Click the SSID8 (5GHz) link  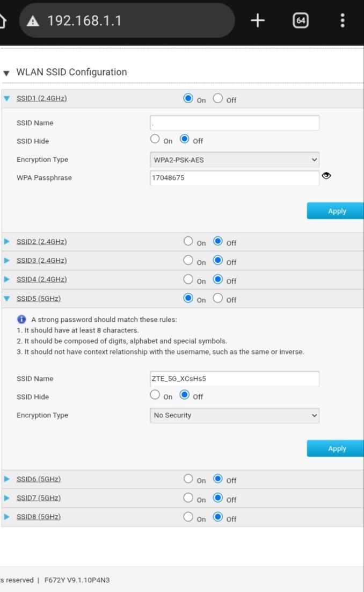coord(38,517)
